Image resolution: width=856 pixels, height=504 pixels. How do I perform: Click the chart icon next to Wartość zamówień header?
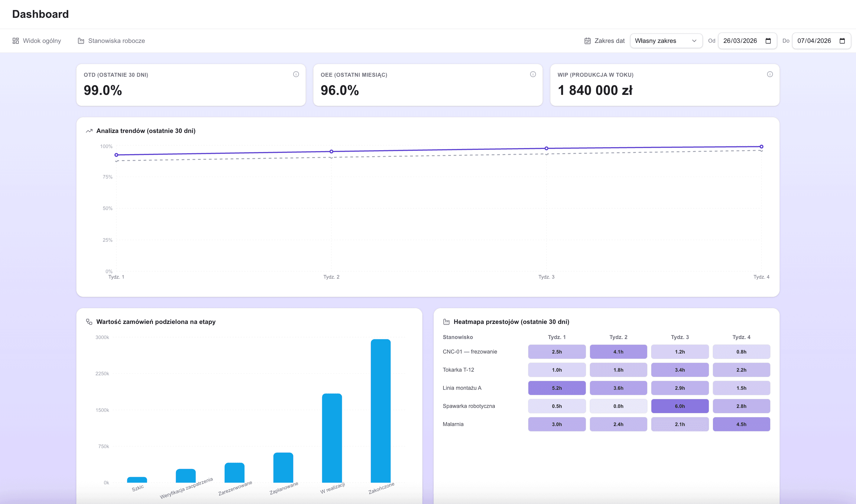click(89, 321)
